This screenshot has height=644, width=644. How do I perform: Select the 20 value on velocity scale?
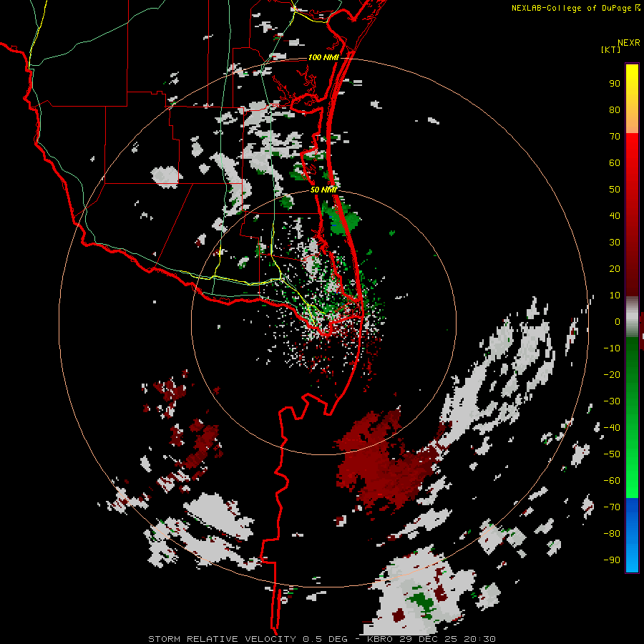pyautogui.click(x=615, y=269)
